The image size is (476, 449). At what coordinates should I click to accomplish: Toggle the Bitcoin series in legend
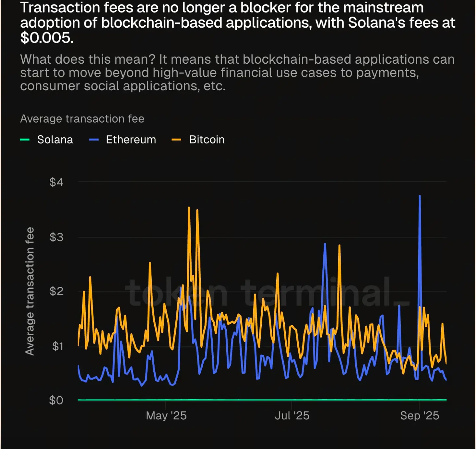(198, 140)
